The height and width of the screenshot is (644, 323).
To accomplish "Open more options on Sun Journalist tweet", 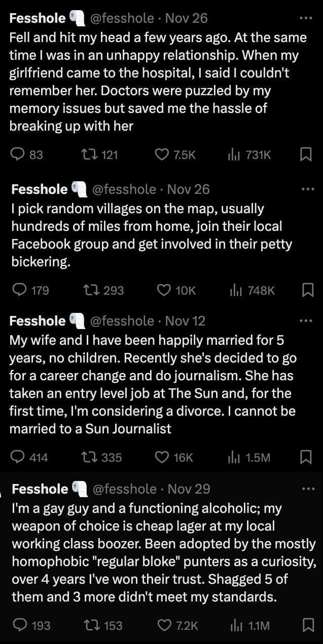I will [x=306, y=321].
